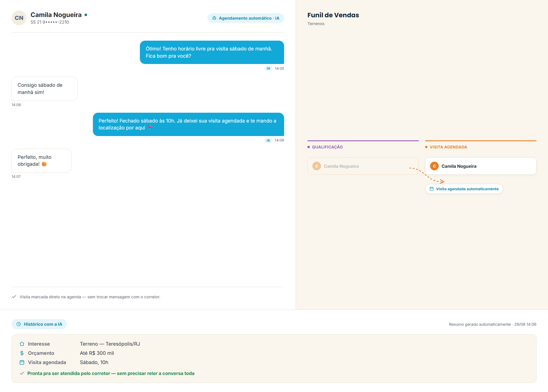The image size is (548, 392).
Task: Click checkmark next to 'Visita marcada direto'
Action: 14,297
